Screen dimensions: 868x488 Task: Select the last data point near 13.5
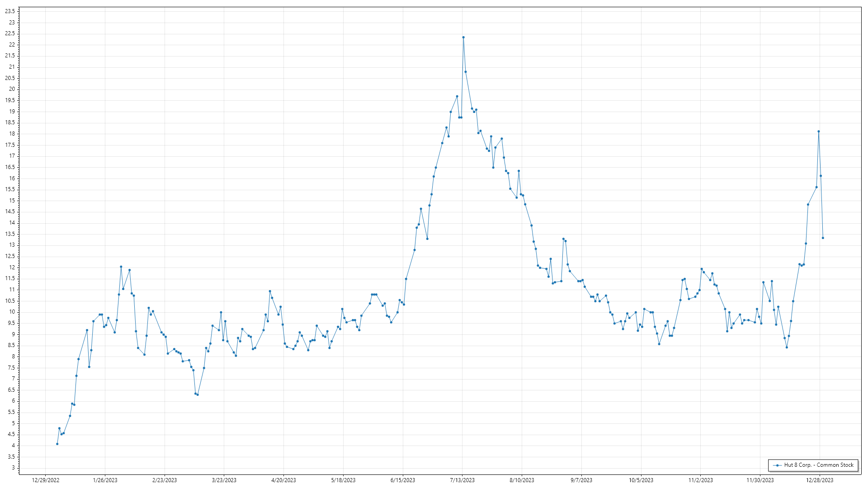[x=823, y=238]
